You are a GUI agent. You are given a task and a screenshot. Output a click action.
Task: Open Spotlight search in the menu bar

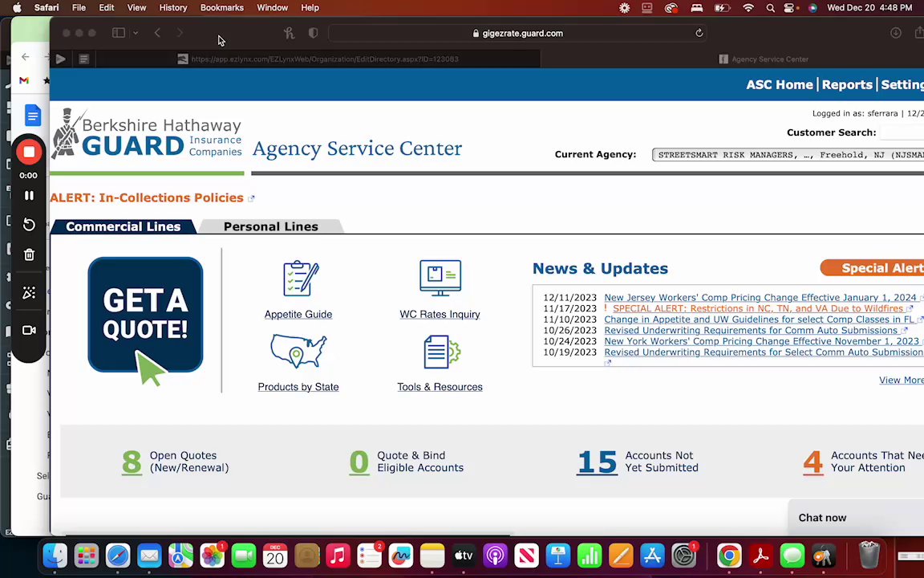[770, 8]
